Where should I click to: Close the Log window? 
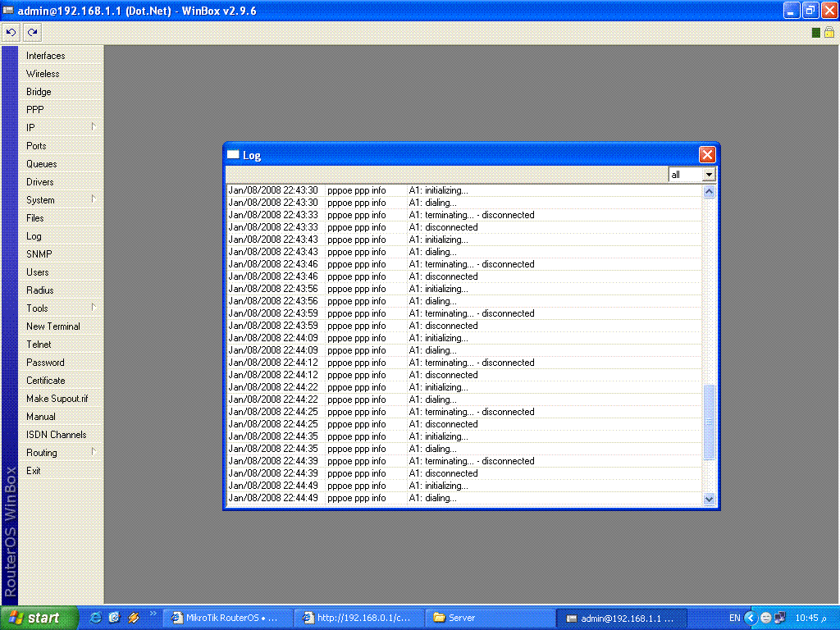tap(707, 155)
